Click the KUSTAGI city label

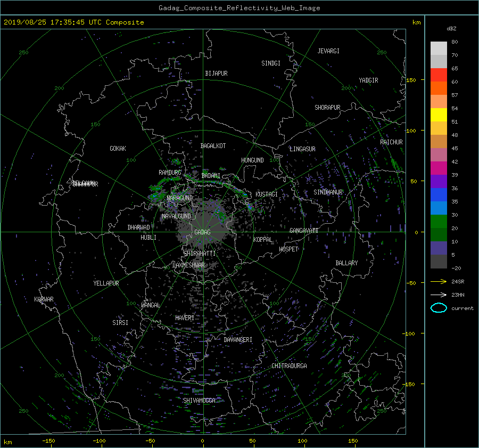click(267, 194)
